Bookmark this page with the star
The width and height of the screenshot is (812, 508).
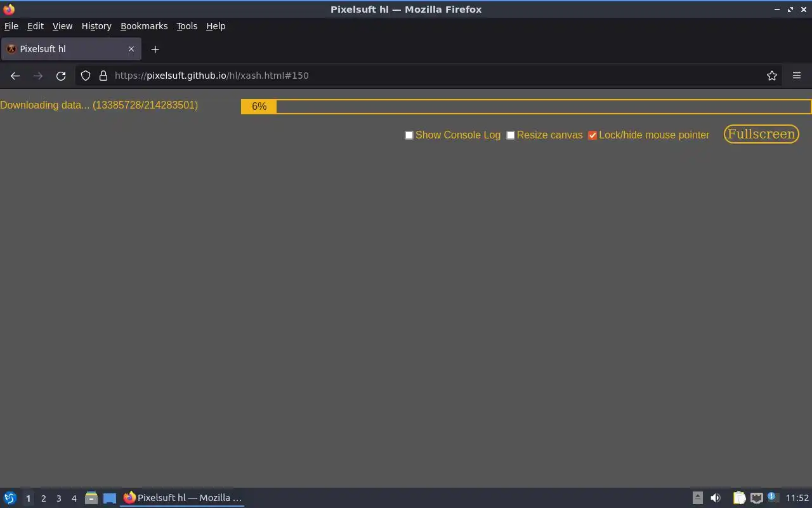point(772,76)
